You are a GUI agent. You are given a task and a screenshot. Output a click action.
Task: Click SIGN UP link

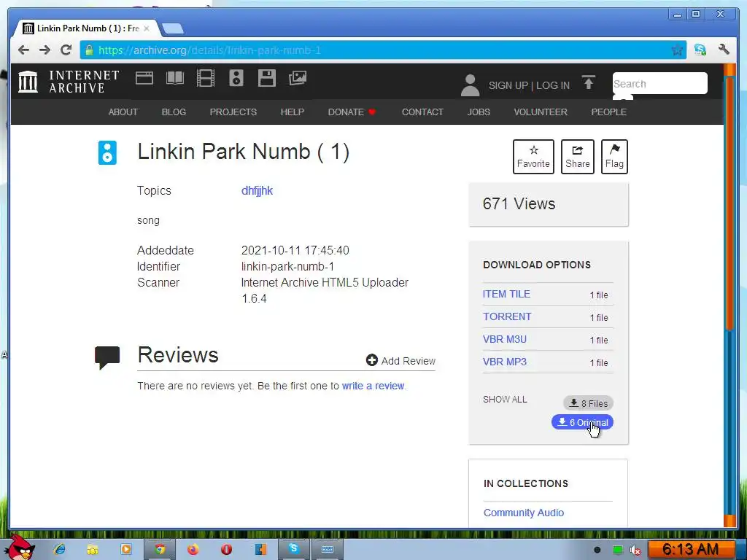(x=508, y=85)
